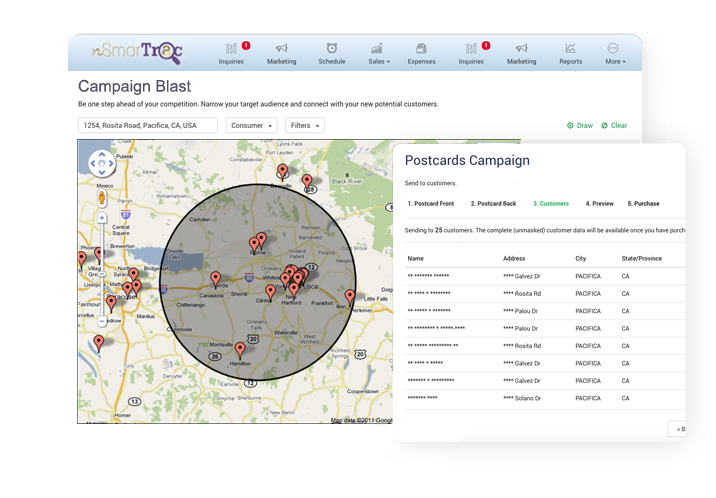Go to step 2. Postcard Back
This screenshot has height=498, width=716.
(493, 204)
